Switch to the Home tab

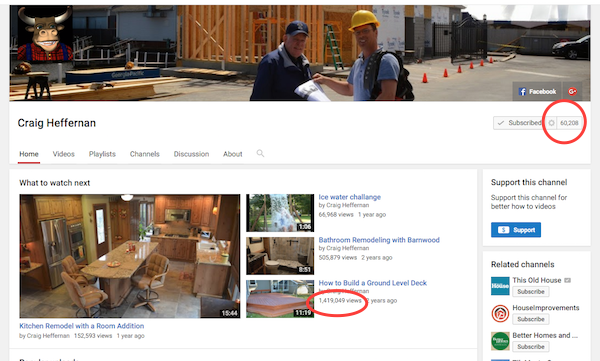pyautogui.click(x=29, y=154)
